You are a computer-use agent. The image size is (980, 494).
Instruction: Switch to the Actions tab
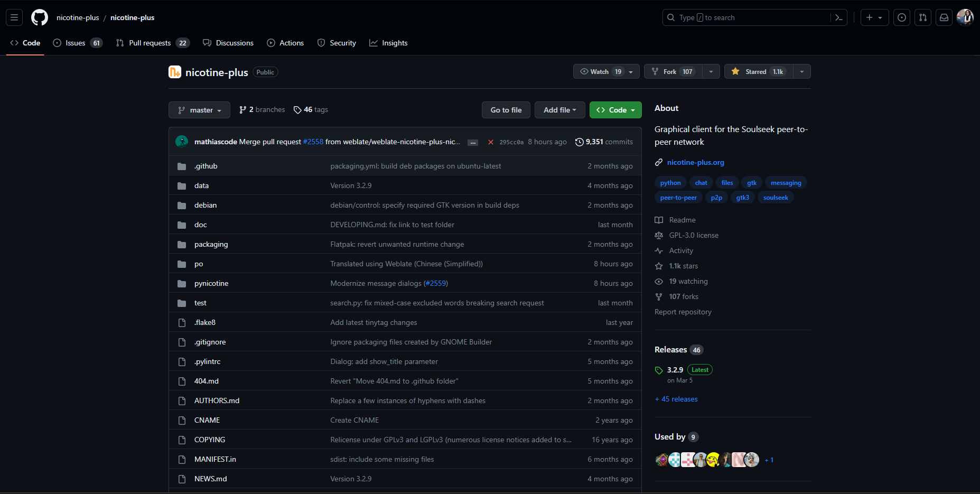tap(285, 43)
